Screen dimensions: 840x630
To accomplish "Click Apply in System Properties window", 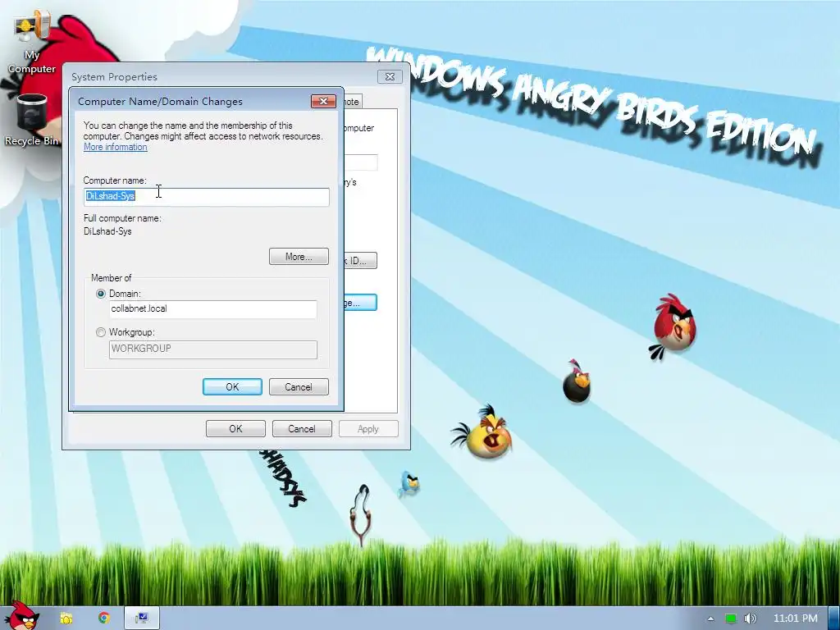I will [x=368, y=428].
